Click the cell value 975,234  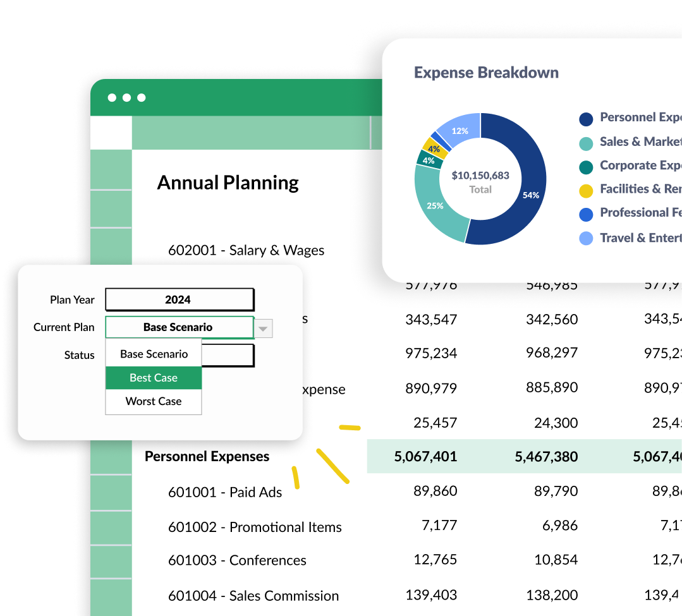pos(431,353)
